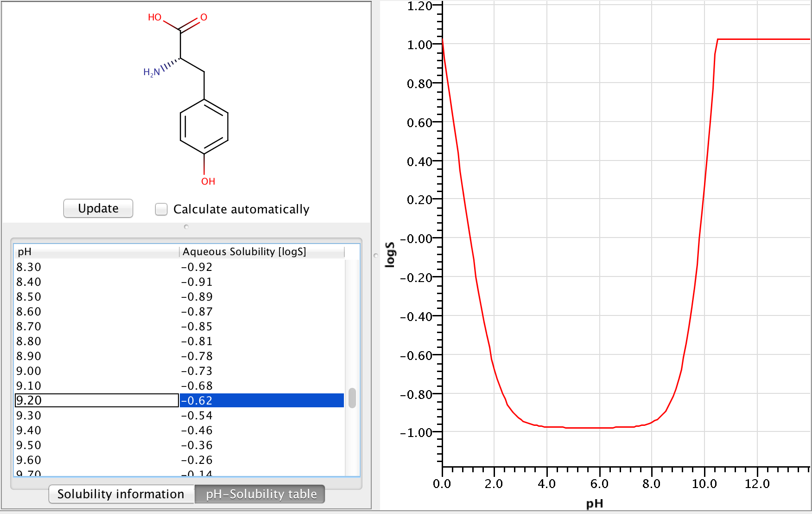
Task: Click the Aqueous Solubility [logS] column header
Action: (261, 251)
